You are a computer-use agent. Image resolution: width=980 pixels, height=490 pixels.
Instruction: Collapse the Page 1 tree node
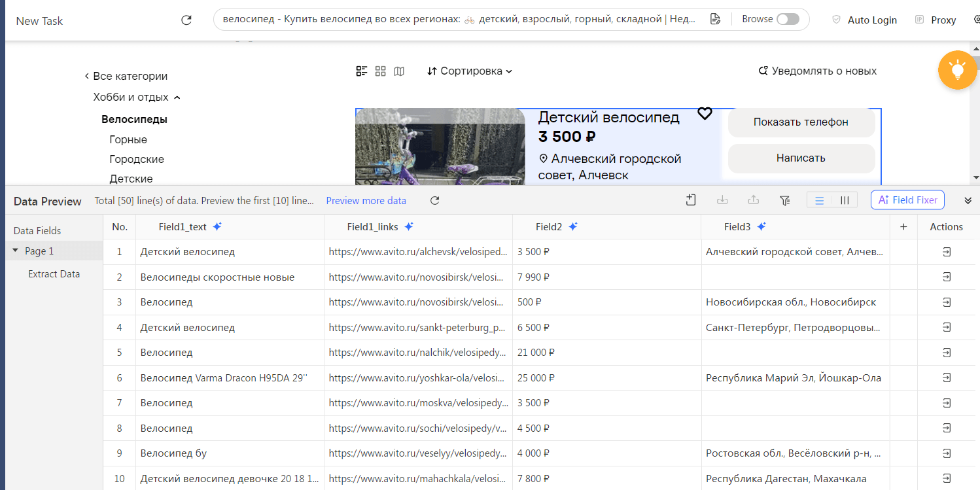pos(16,251)
